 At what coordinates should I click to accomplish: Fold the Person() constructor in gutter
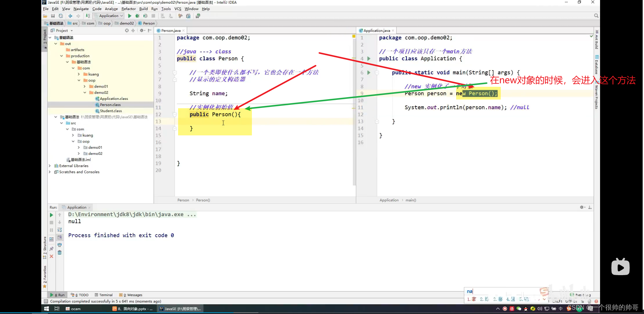point(175,115)
